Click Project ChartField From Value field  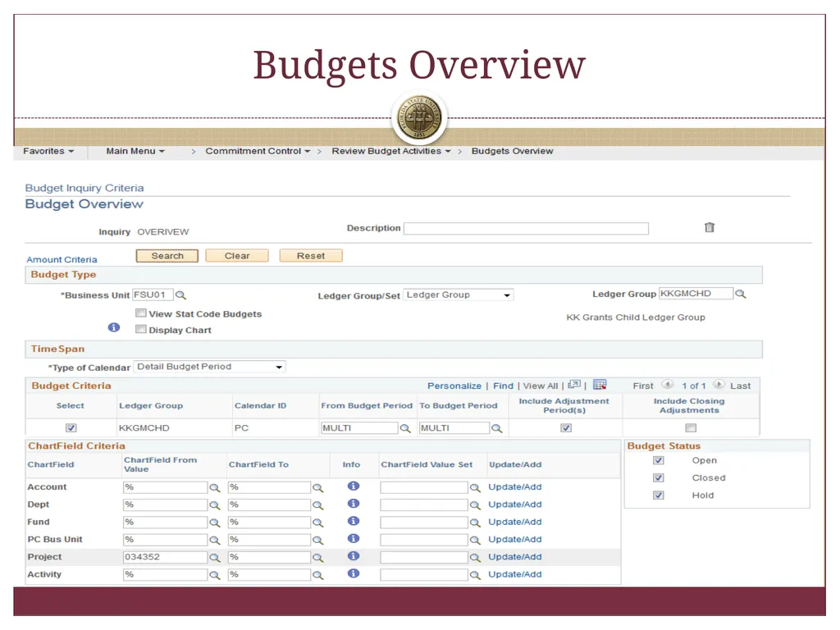[165, 557]
